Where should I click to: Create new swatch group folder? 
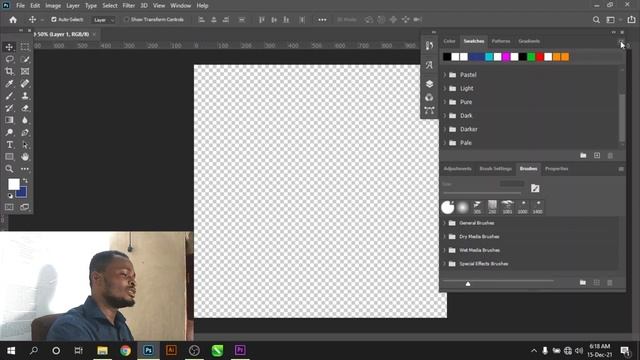tap(583, 156)
